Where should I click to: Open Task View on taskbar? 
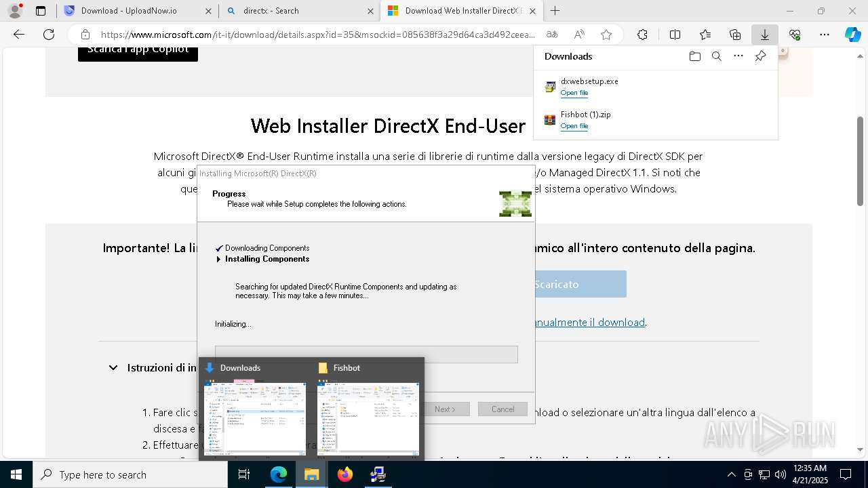tap(244, 474)
